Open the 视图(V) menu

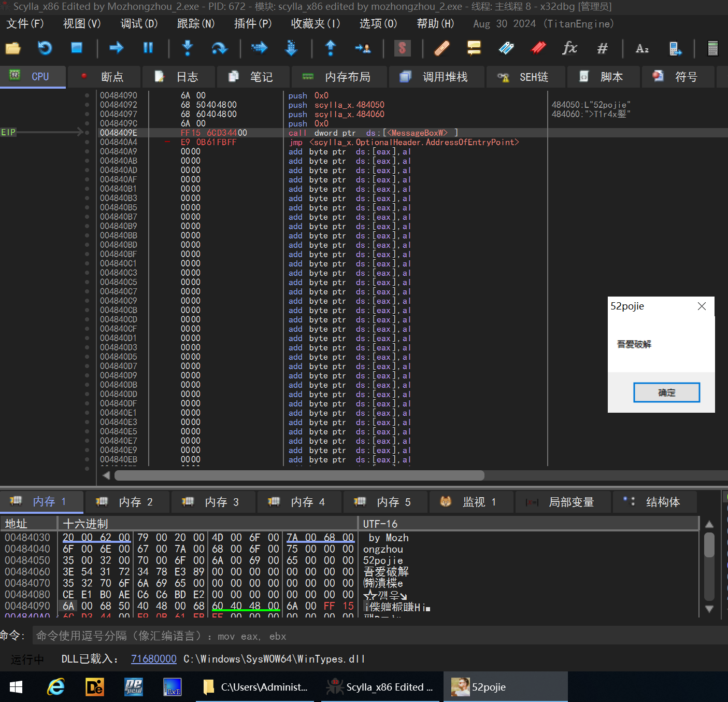82,24
